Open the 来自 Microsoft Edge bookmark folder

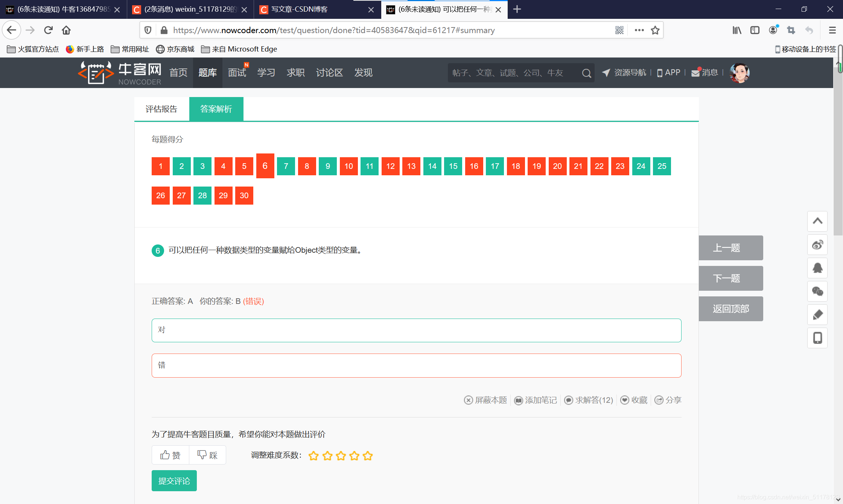click(x=239, y=49)
